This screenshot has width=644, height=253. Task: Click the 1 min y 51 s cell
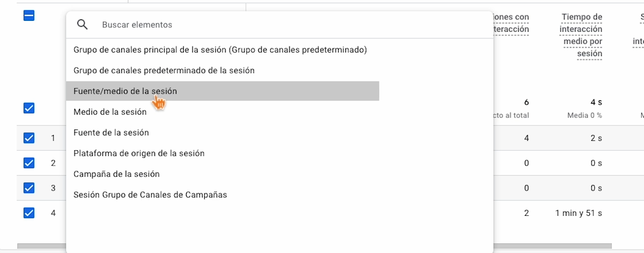578,213
